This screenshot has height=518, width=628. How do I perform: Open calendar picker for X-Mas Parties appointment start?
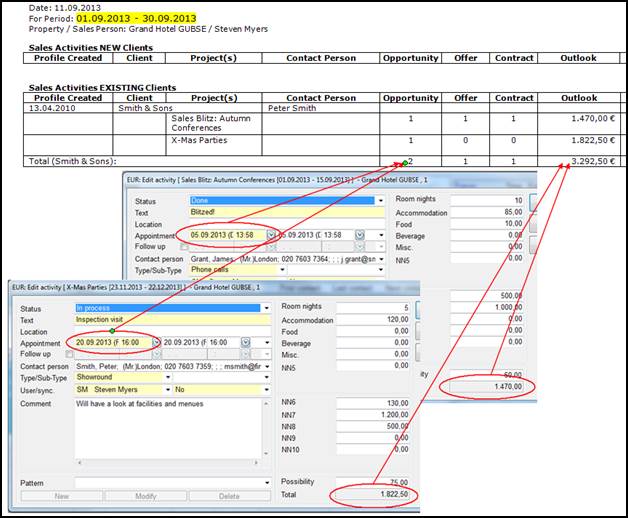click(x=157, y=342)
